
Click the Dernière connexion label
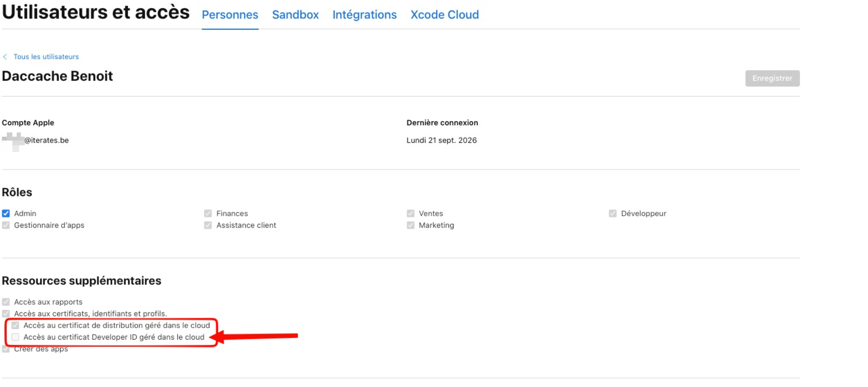[x=442, y=123]
